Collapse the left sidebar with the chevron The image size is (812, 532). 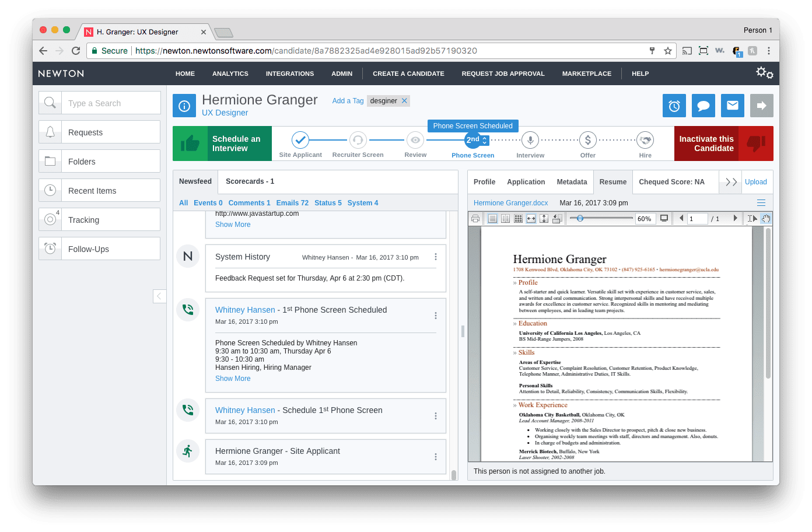pos(159,296)
